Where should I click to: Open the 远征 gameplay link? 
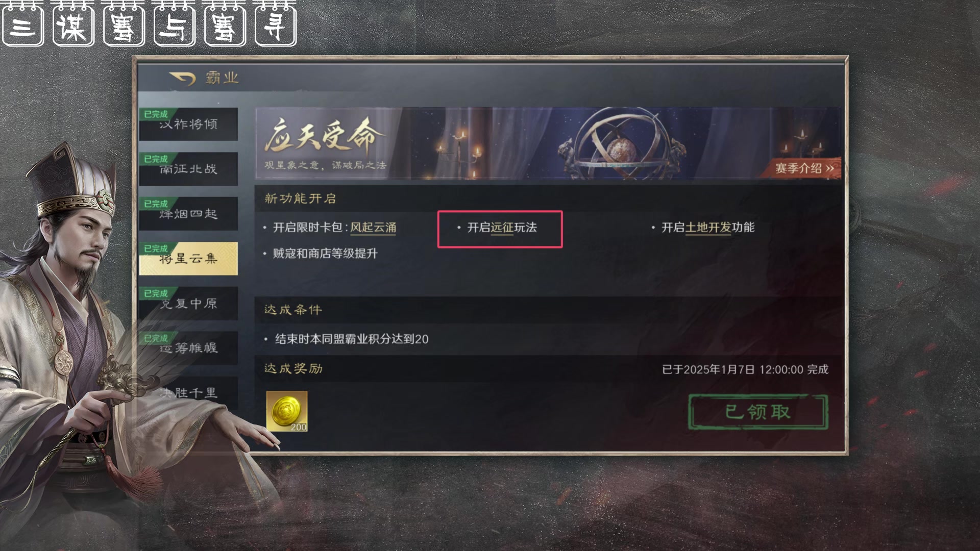click(x=502, y=228)
